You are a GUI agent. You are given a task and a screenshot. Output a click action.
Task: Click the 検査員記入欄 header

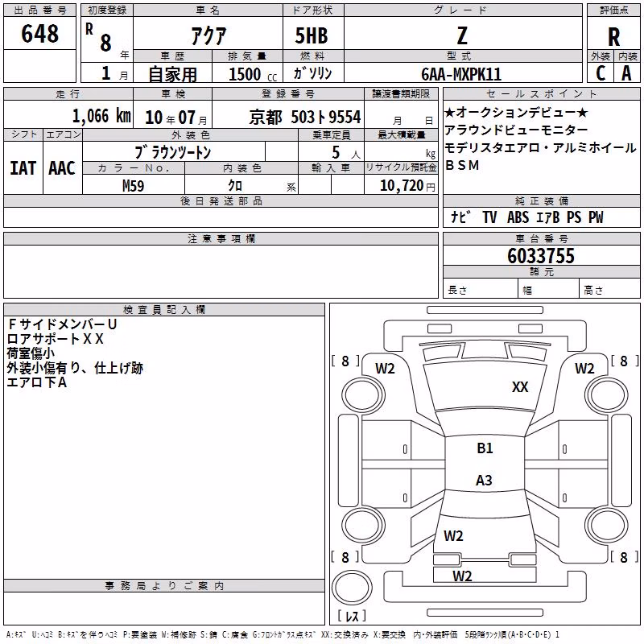[x=164, y=310]
